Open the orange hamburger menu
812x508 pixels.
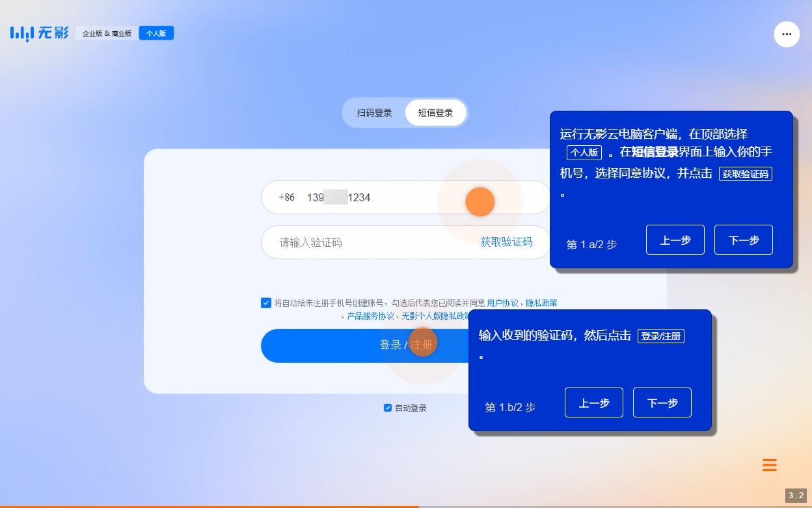(x=769, y=465)
